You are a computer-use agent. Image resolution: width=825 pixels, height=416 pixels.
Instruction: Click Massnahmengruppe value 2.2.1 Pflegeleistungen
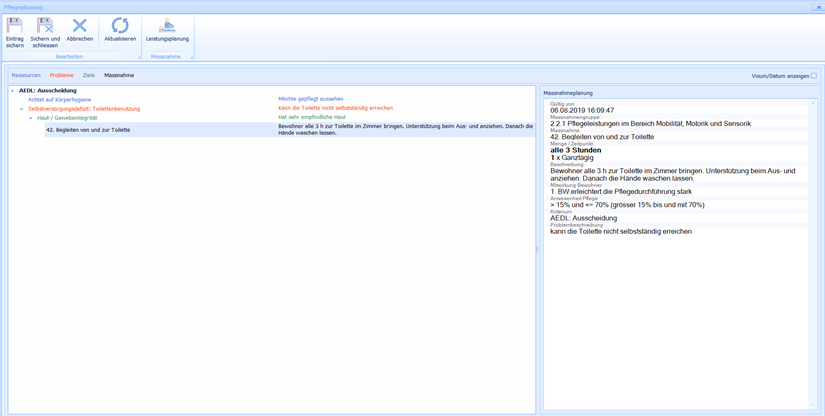click(x=650, y=124)
